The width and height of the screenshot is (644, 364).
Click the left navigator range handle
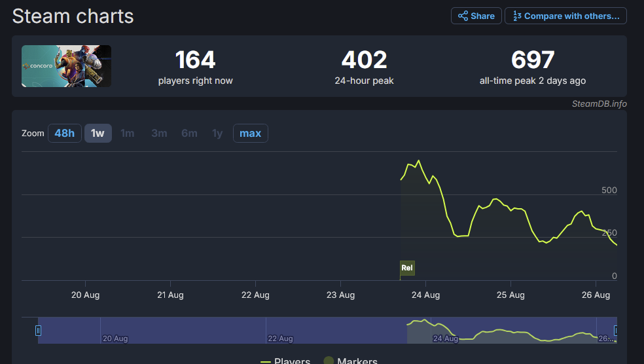pyautogui.click(x=38, y=331)
